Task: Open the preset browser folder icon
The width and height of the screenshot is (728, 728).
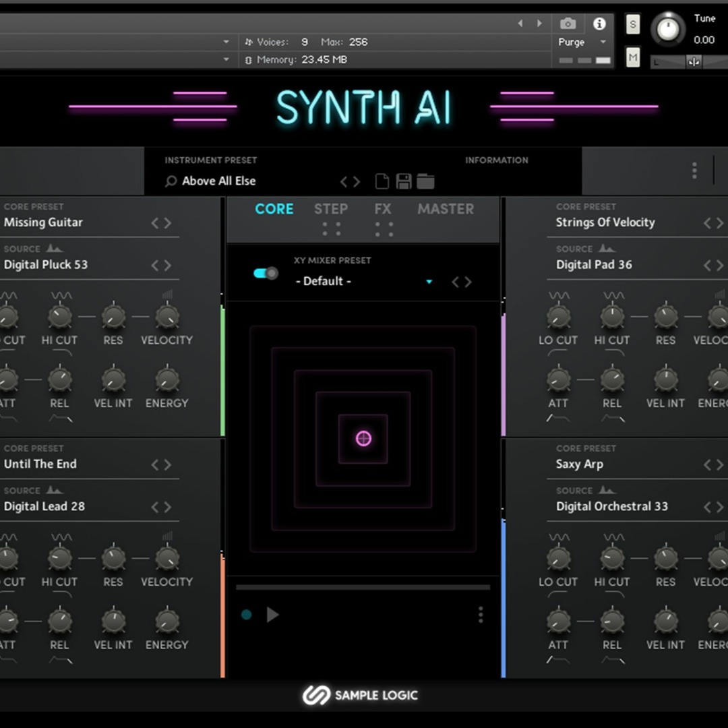Action: click(x=427, y=181)
